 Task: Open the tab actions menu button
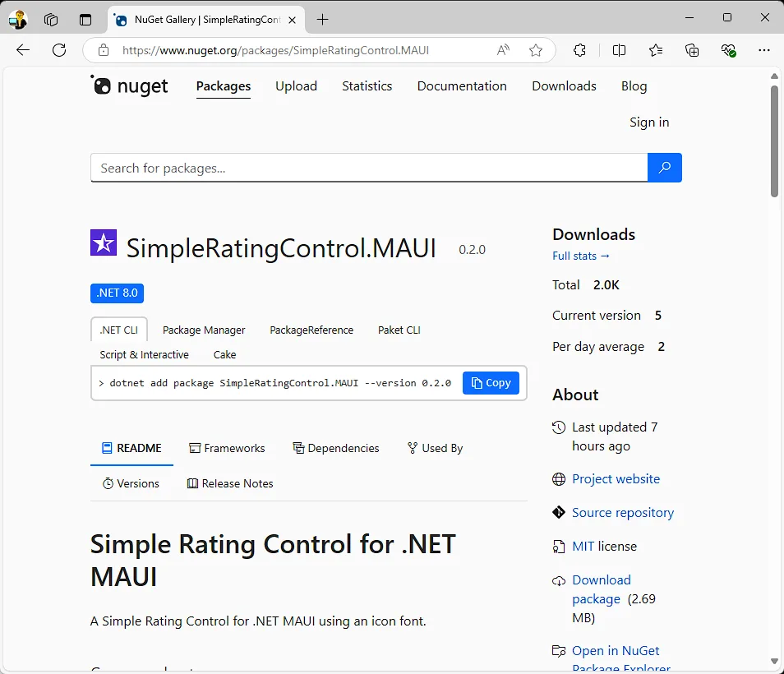click(85, 19)
